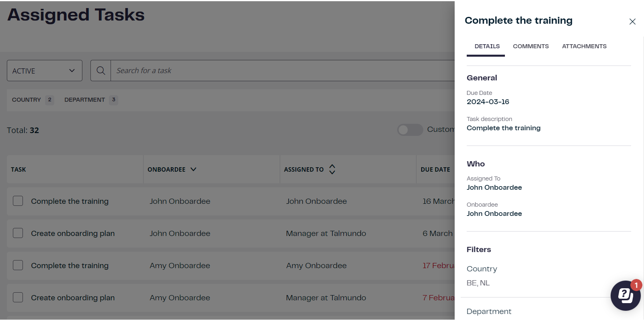
Task: Click the Task column header
Action: point(18,170)
